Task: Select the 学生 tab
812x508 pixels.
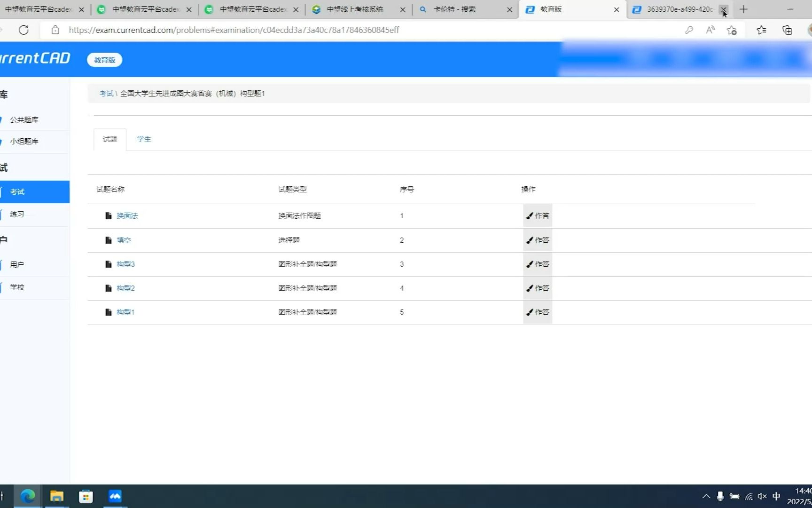Action: [144, 139]
